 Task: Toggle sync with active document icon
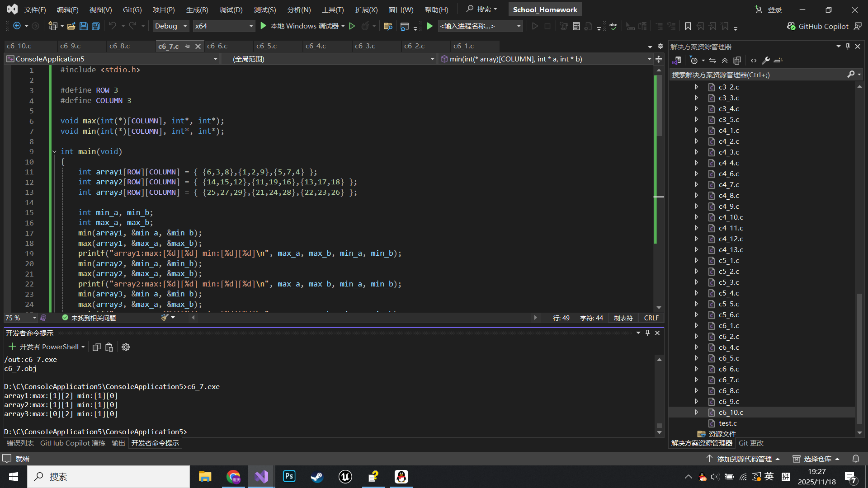712,60
